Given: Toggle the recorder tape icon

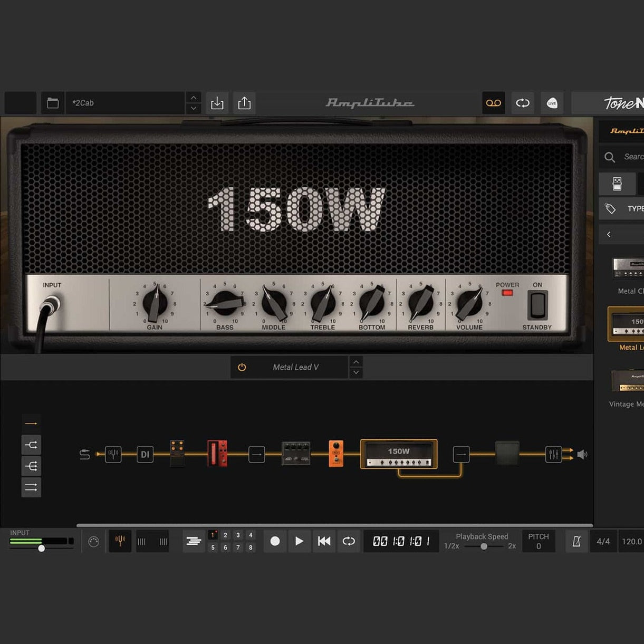Looking at the screenshot, I should click(494, 103).
